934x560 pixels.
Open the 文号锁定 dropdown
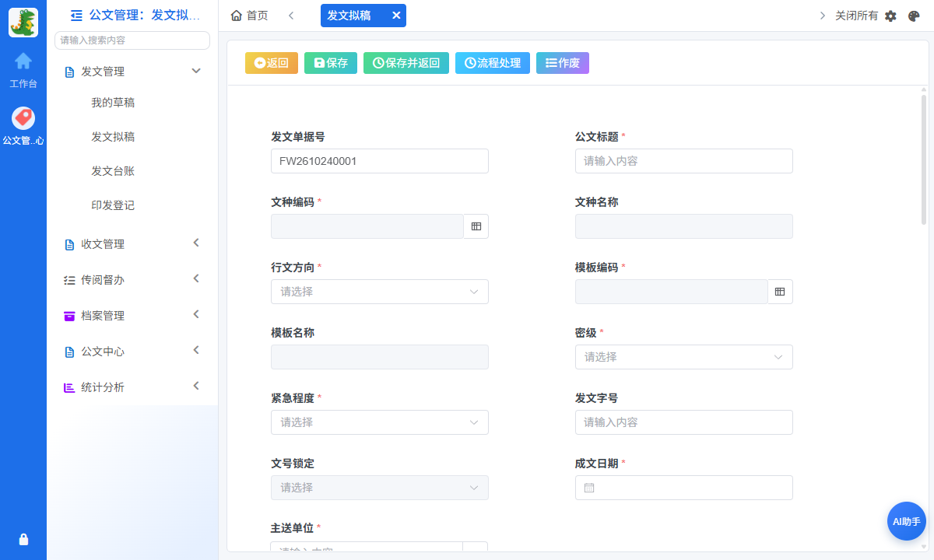click(x=380, y=488)
